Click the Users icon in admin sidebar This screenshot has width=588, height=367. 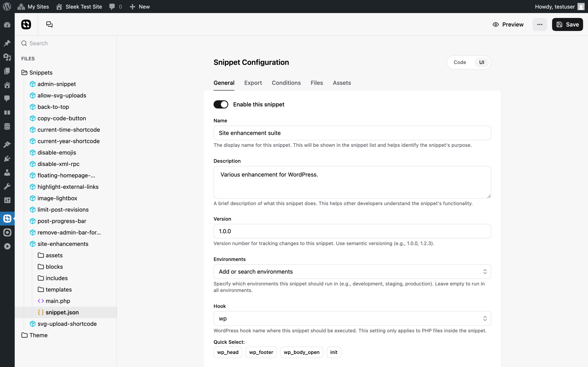tap(7, 172)
